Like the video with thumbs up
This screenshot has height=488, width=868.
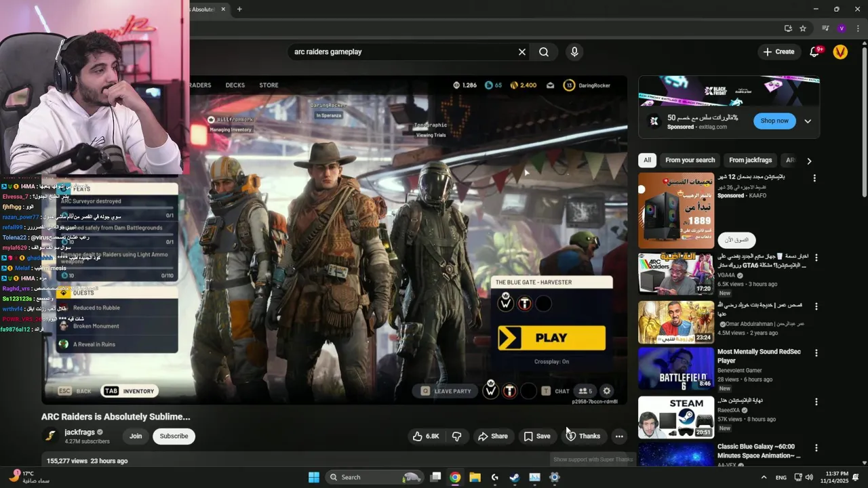pos(426,436)
